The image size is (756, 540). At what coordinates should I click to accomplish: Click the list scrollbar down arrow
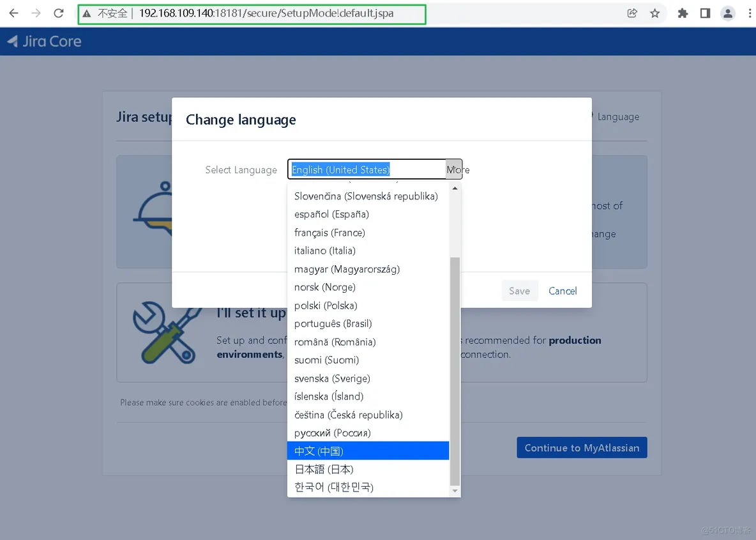pos(455,491)
